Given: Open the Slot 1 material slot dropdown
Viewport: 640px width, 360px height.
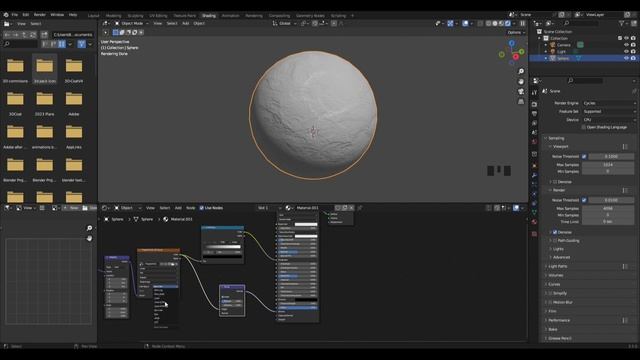Looking at the screenshot, I should [269, 208].
